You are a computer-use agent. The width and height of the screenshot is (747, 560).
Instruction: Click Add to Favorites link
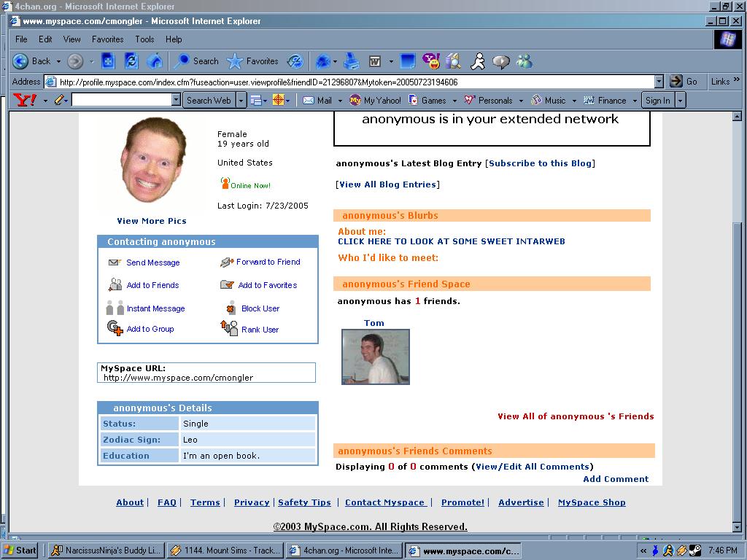(268, 285)
